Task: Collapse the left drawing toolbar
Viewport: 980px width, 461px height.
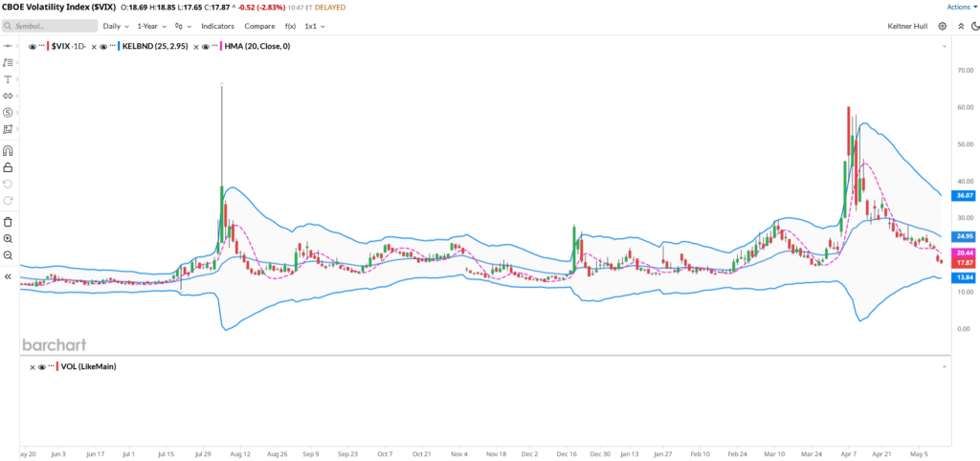Action: click(8, 276)
